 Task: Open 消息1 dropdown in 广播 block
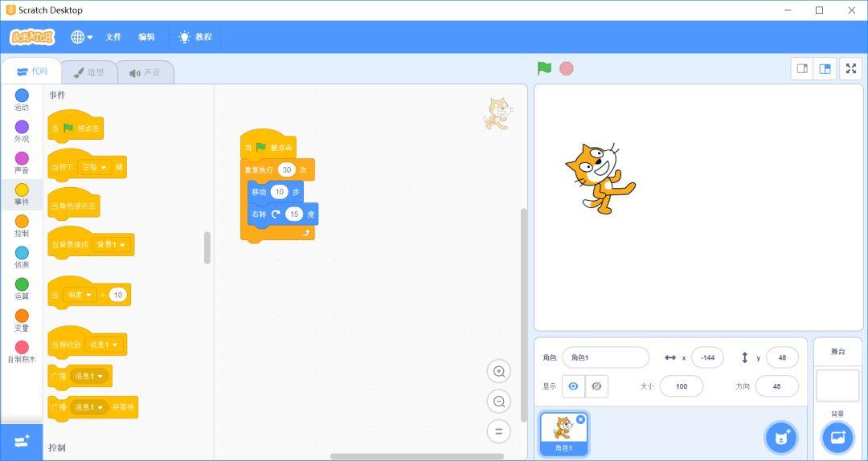88,377
